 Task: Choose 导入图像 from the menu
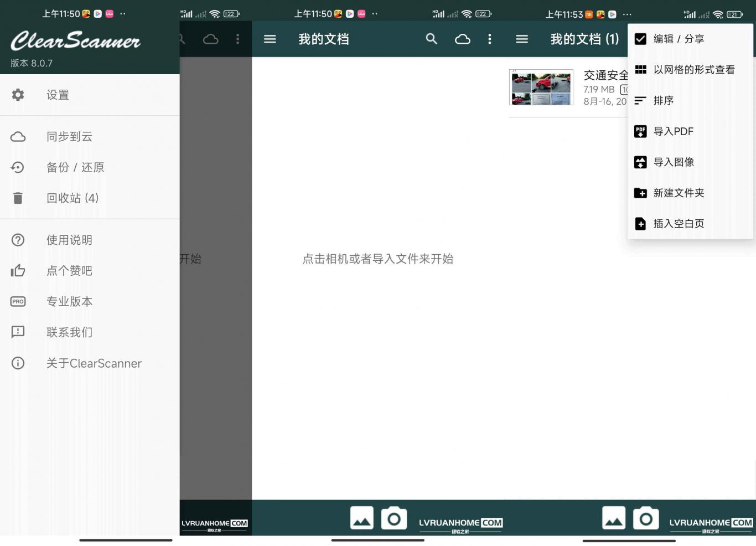click(x=674, y=162)
